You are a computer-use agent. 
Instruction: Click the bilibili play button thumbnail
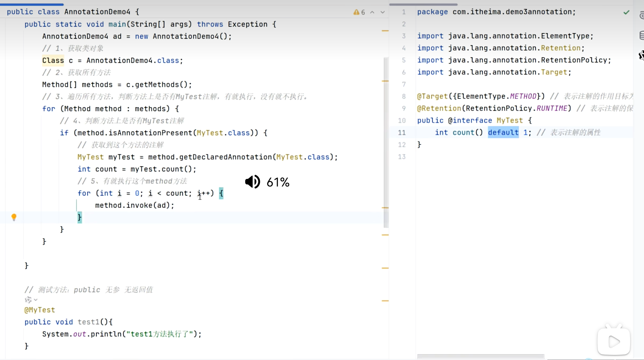tap(614, 342)
